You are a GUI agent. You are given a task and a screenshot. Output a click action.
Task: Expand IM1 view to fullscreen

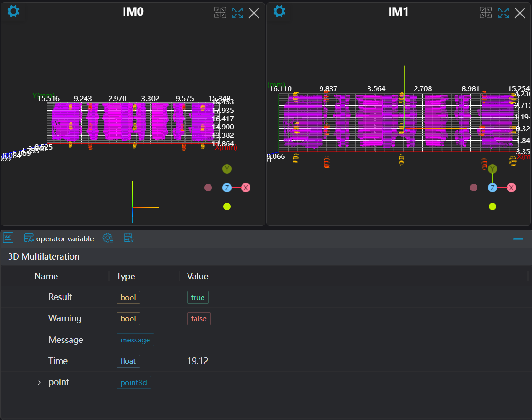503,13
